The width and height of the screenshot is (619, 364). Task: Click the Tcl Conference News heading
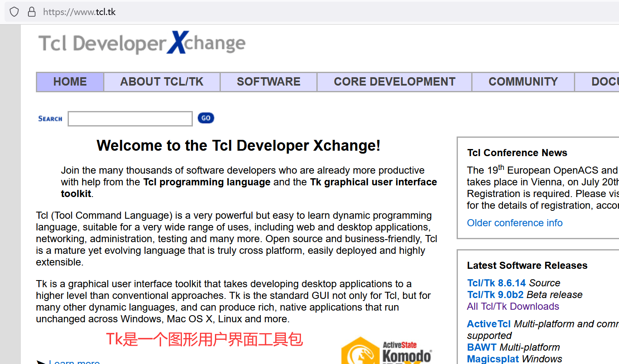click(517, 153)
